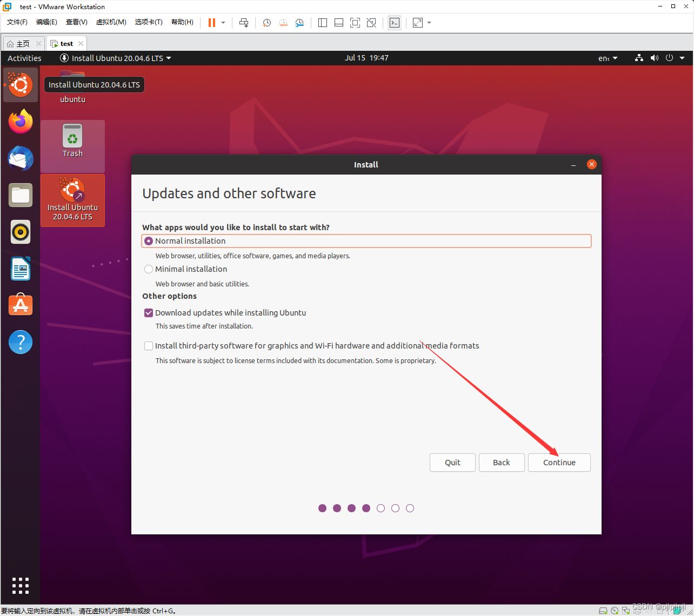Minimize the Install window
This screenshot has width=694, height=616.
coord(573,165)
